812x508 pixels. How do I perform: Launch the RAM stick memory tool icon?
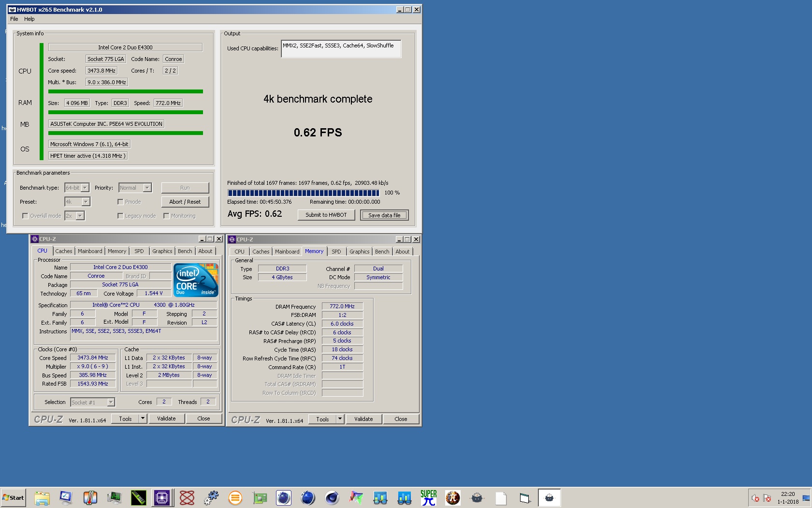pos(139,498)
